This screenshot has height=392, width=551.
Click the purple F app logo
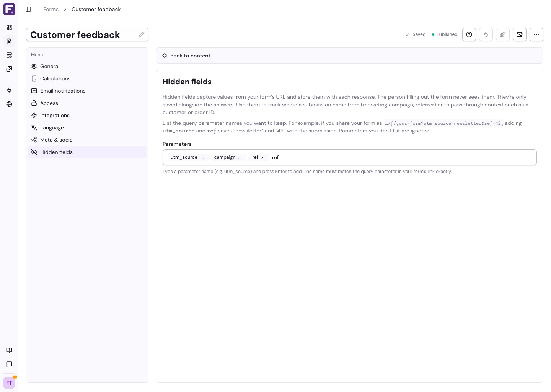[x=9, y=9]
